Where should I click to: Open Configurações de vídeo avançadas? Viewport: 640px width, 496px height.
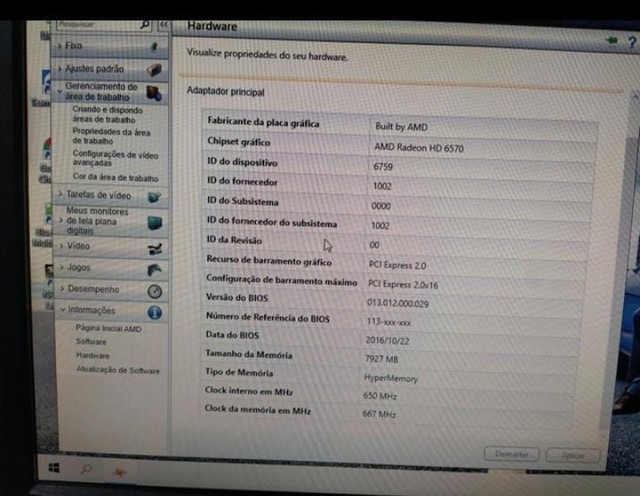115,158
